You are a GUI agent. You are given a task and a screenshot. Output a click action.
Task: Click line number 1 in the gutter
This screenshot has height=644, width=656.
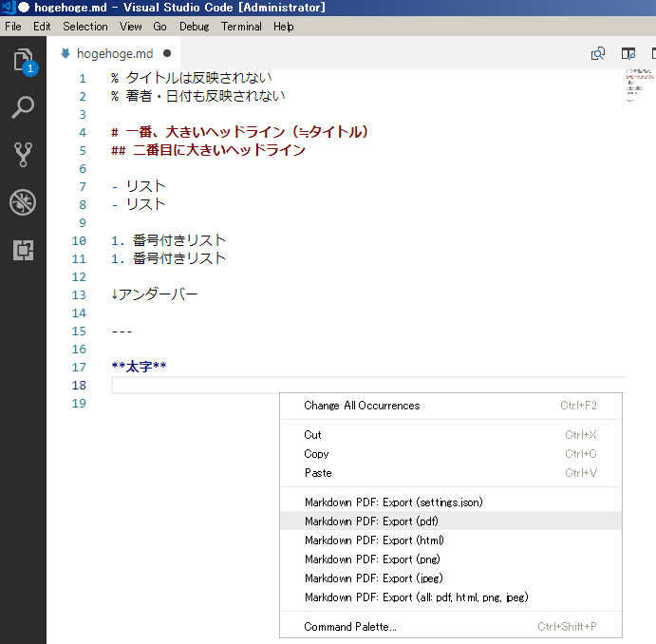pyautogui.click(x=83, y=79)
